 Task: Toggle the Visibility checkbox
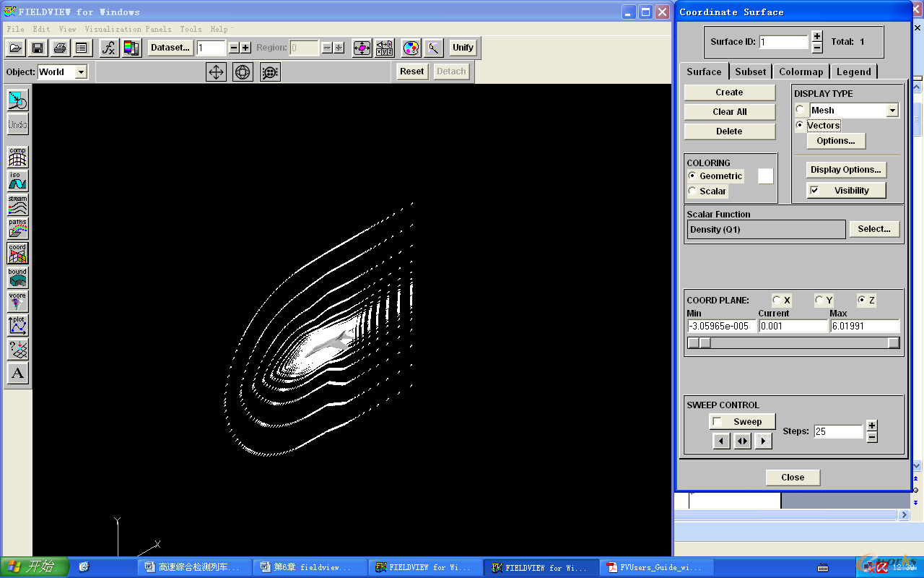tap(814, 191)
